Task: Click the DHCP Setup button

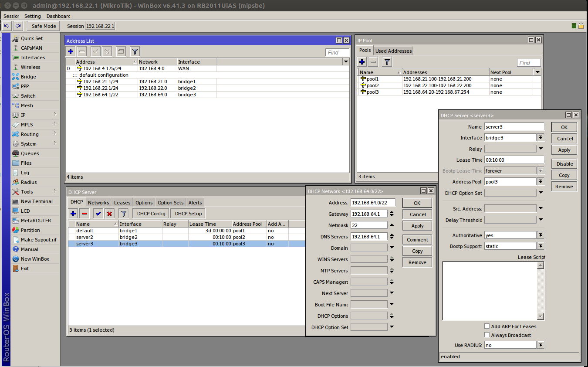Action: [x=189, y=214]
